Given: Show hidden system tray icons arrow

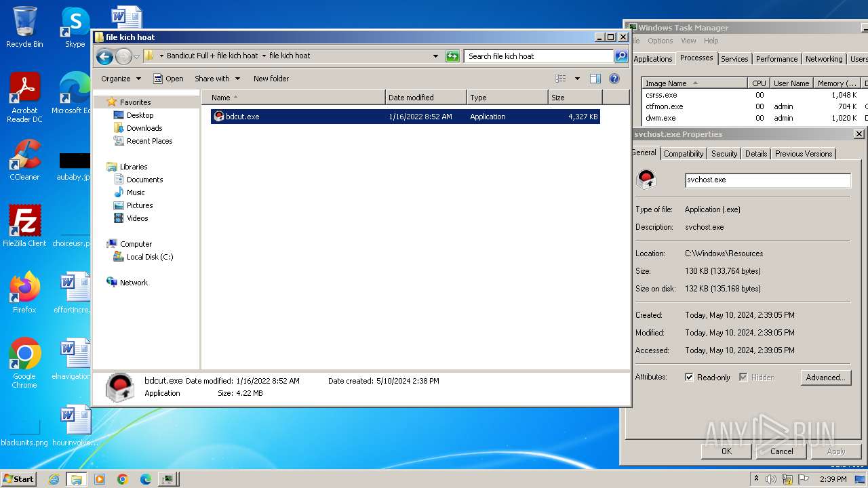Looking at the screenshot, I should pyautogui.click(x=756, y=479).
